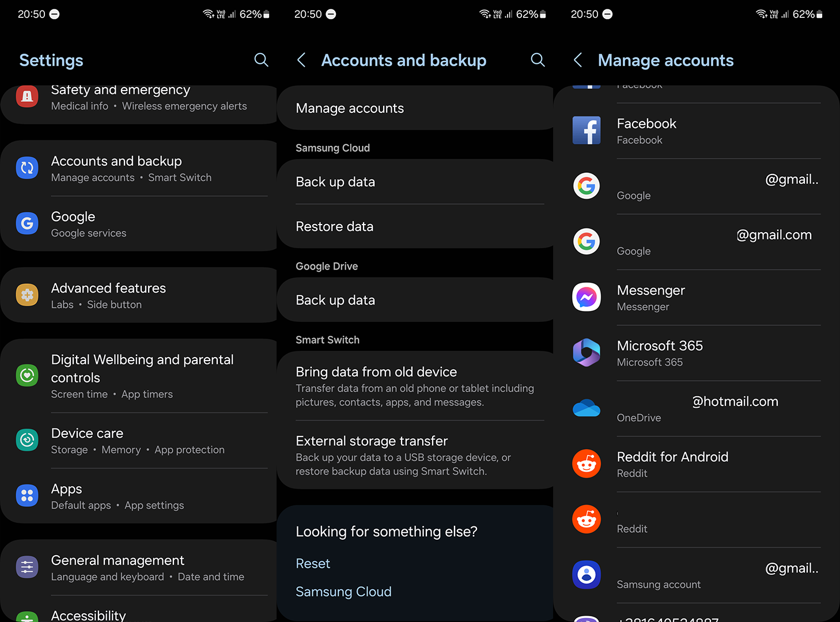The width and height of the screenshot is (840, 622).
Task: Tap the Reset link
Action: point(313,563)
